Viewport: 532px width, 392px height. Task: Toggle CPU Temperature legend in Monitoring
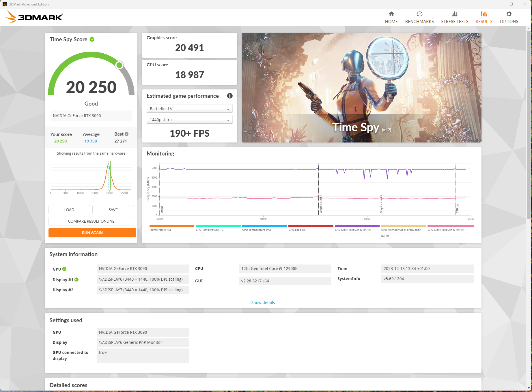[x=218, y=228]
